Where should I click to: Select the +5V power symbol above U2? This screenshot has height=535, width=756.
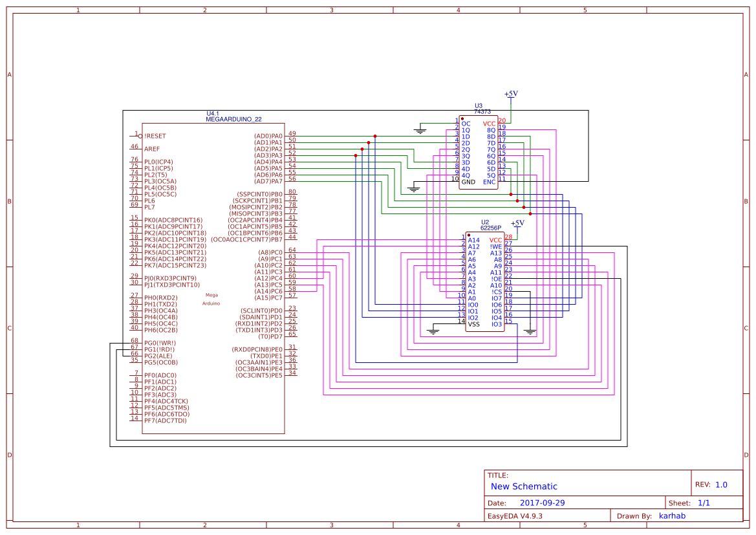pyautogui.click(x=517, y=223)
